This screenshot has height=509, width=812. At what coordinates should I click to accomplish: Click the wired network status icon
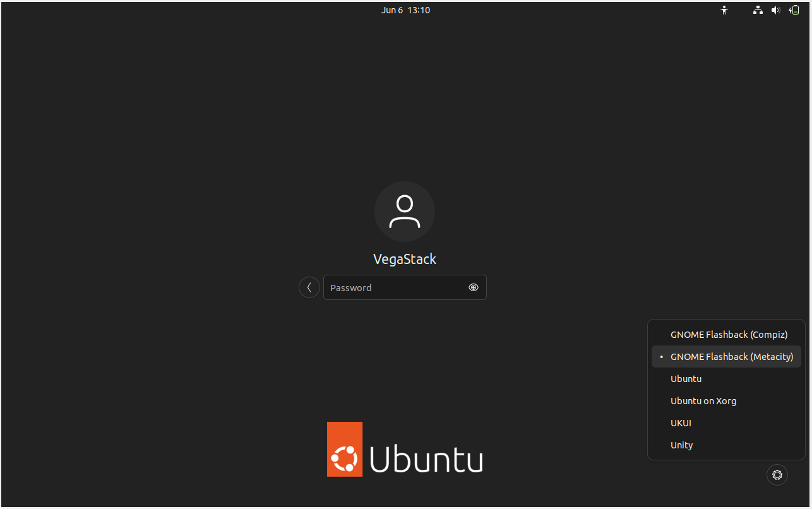pyautogui.click(x=758, y=10)
